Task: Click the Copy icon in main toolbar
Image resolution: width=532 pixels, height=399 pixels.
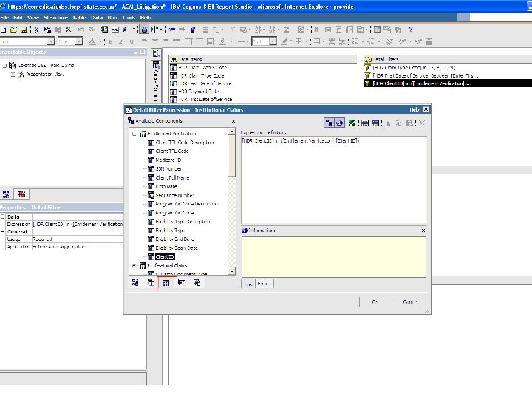Action: pos(47,30)
